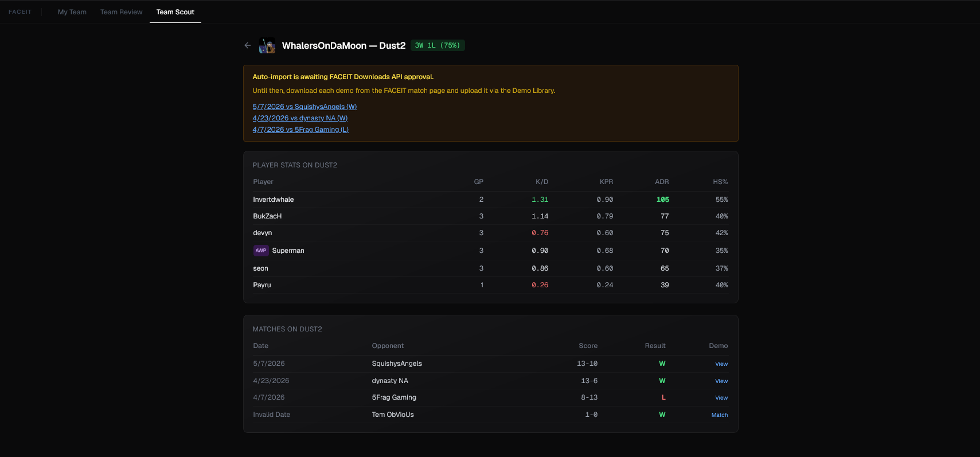Open the 4/23/2026 vs dynasty NA link
The image size is (980, 457).
[300, 118]
